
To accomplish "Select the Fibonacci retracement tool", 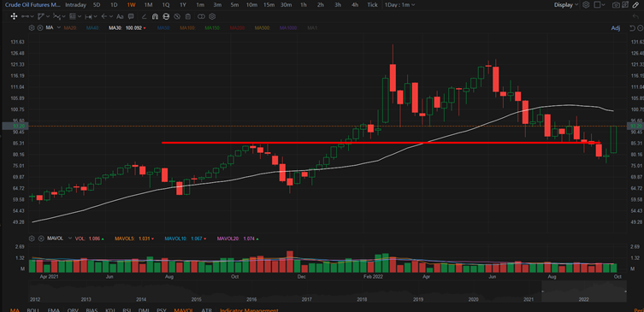I will pyautogui.click(x=73, y=16).
